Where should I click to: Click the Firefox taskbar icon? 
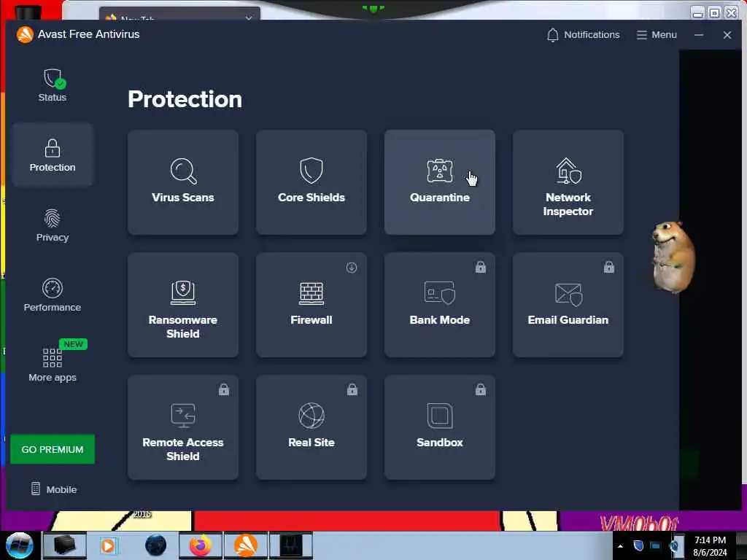(201, 545)
